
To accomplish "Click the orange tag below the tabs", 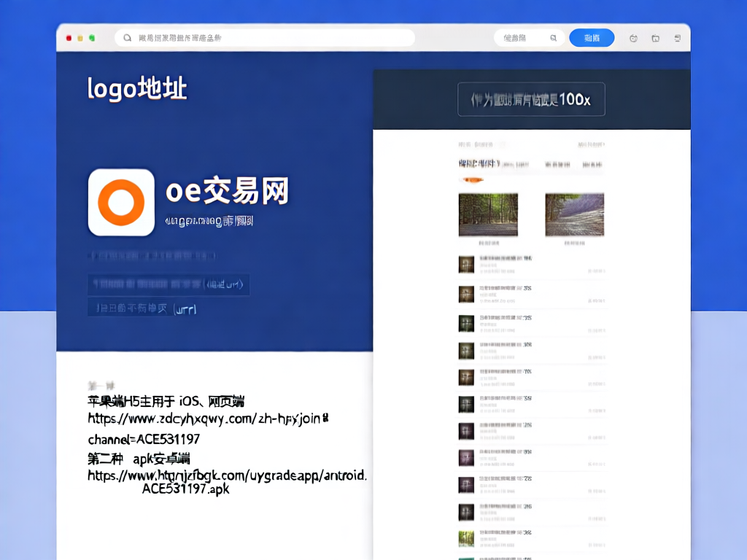I will (471, 179).
